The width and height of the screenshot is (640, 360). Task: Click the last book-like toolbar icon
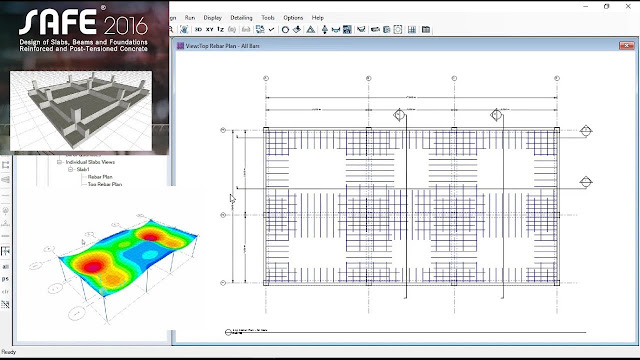426,29
